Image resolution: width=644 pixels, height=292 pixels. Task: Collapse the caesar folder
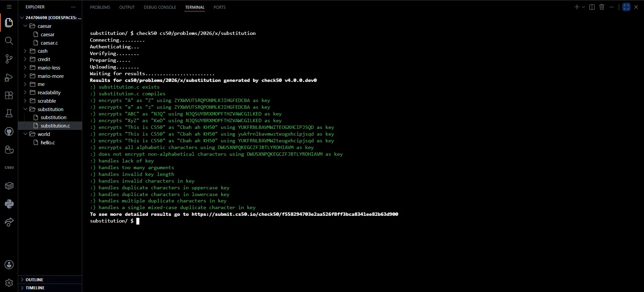[50, 26]
